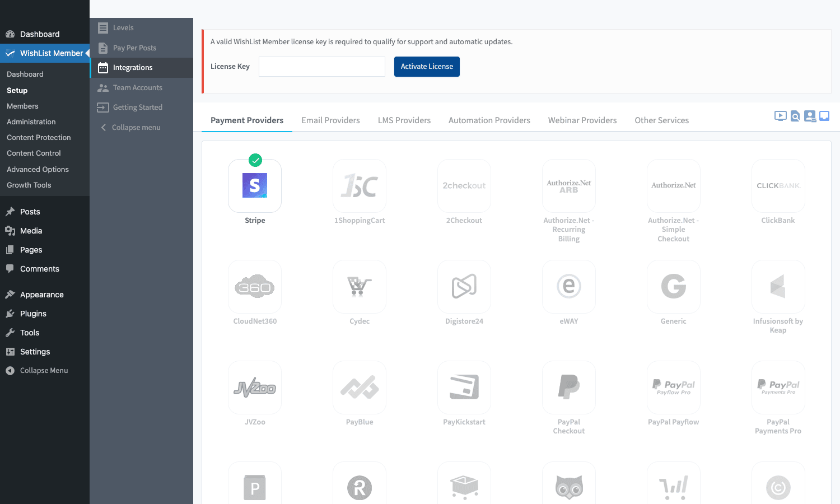Open the CloudNet360 integration
840x504 pixels.
pyautogui.click(x=255, y=287)
